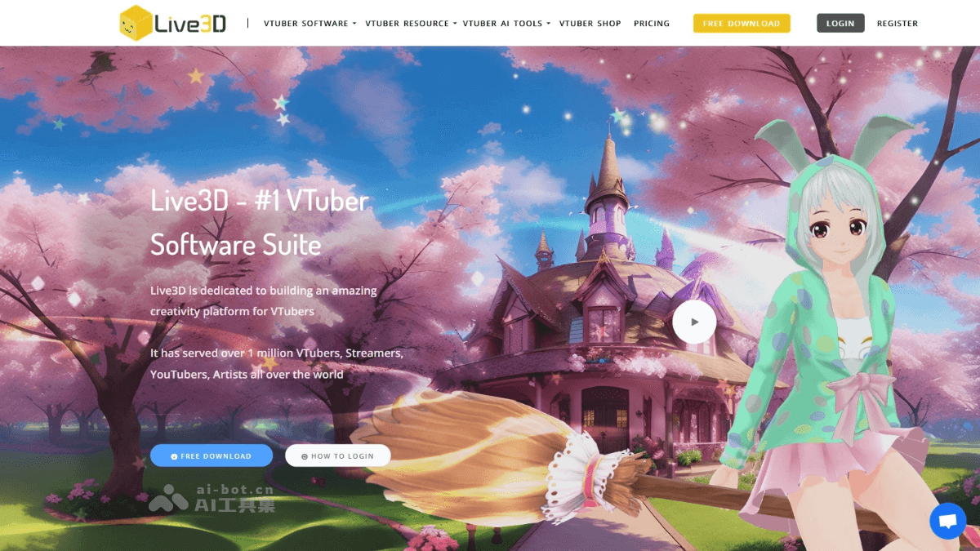
Task: Expand the VTuber Software dropdown menu
Action: tap(310, 24)
